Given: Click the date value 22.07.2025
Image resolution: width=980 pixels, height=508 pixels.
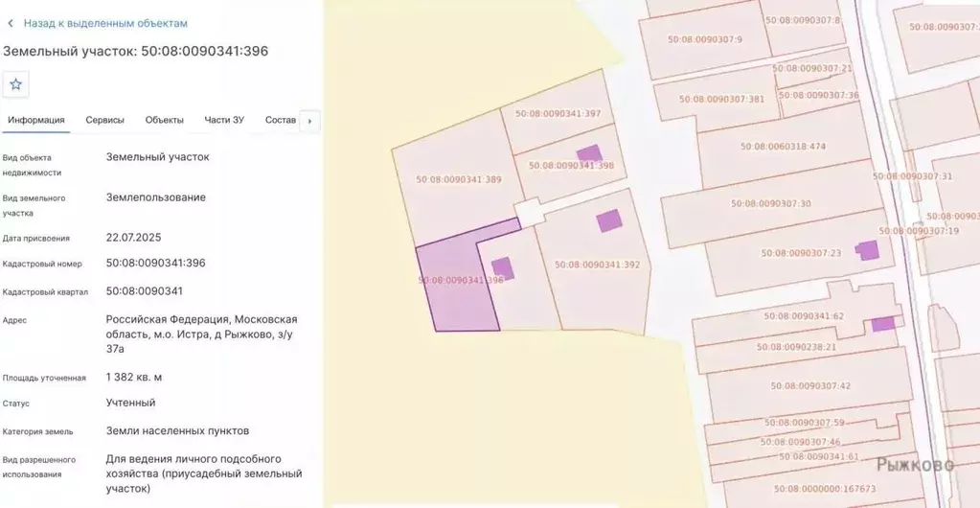Looking at the screenshot, I should point(134,237).
